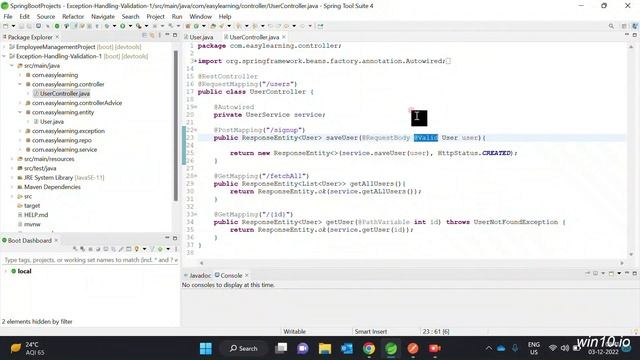Click the Writable status bar entry
Image resolution: width=640 pixels, height=360 pixels.
point(294,331)
